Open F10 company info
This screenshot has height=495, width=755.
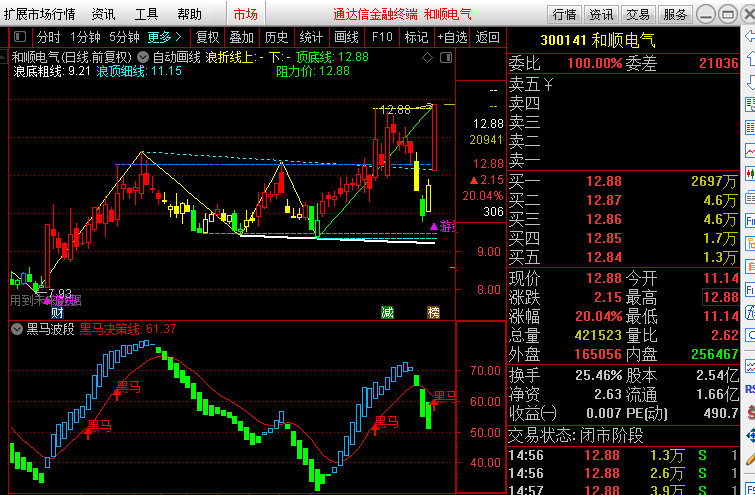coord(382,37)
